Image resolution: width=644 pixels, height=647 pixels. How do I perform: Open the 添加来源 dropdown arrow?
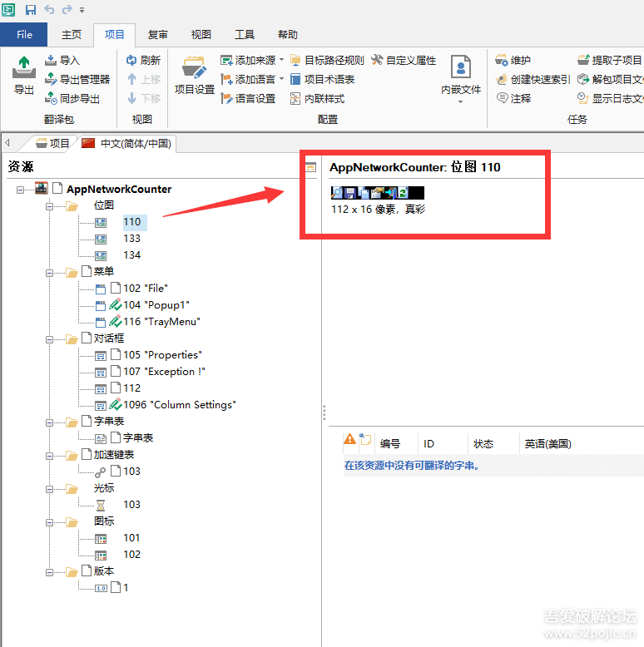coord(281,60)
